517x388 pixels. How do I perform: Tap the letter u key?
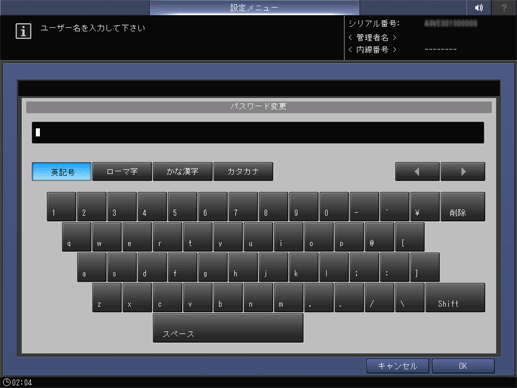coord(258,237)
